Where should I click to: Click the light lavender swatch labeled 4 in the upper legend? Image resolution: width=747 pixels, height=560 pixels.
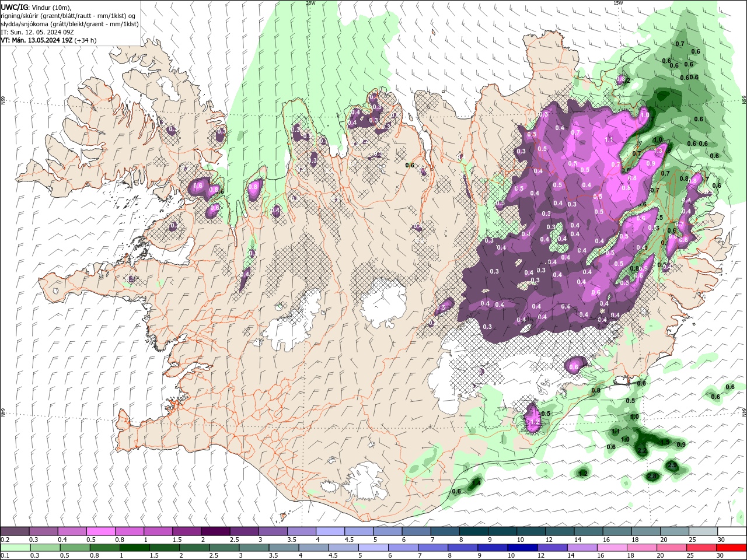tap(330, 531)
